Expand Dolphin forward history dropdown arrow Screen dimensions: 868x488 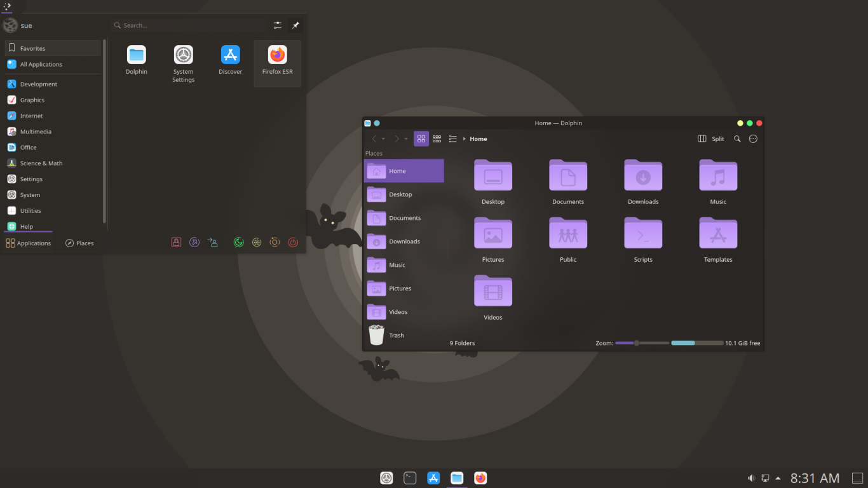point(406,139)
